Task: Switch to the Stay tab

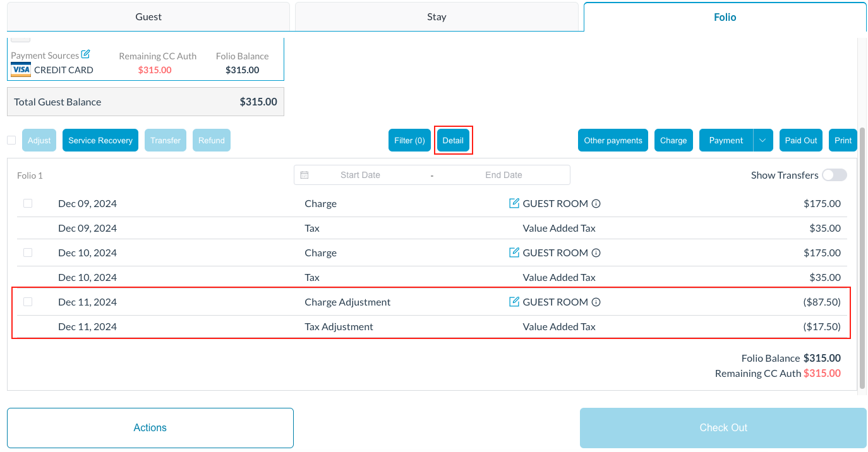Action: [x=437, y=17]
